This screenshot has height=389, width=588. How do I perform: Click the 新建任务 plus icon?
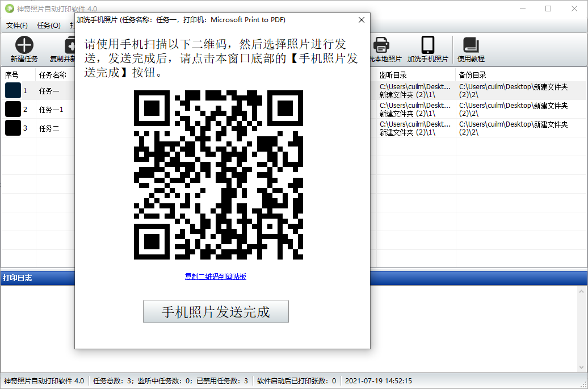click(24, 45)
